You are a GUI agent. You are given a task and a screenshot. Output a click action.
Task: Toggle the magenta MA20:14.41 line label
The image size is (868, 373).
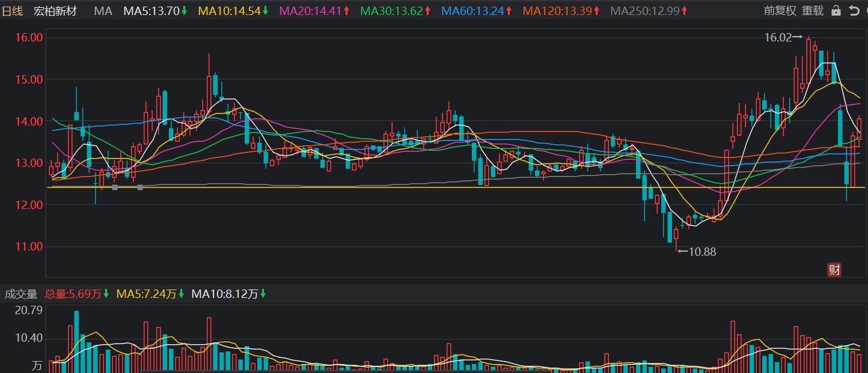[315, 11]
